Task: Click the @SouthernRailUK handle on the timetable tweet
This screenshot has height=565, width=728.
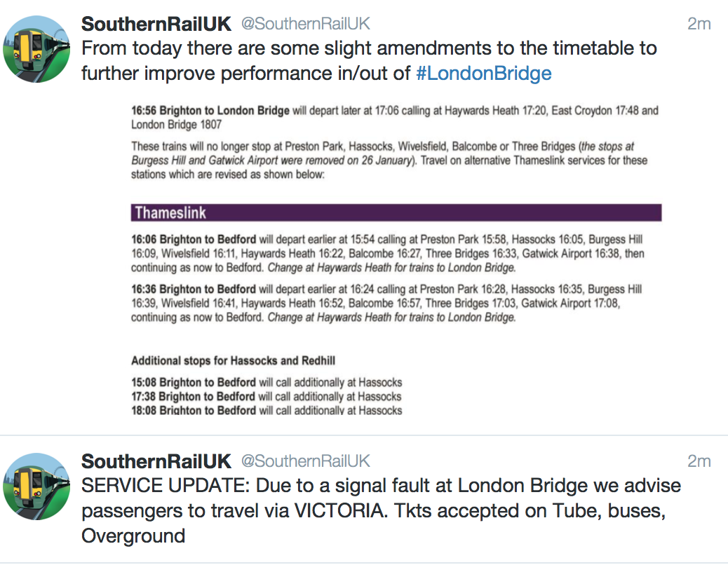Action: 306,24
